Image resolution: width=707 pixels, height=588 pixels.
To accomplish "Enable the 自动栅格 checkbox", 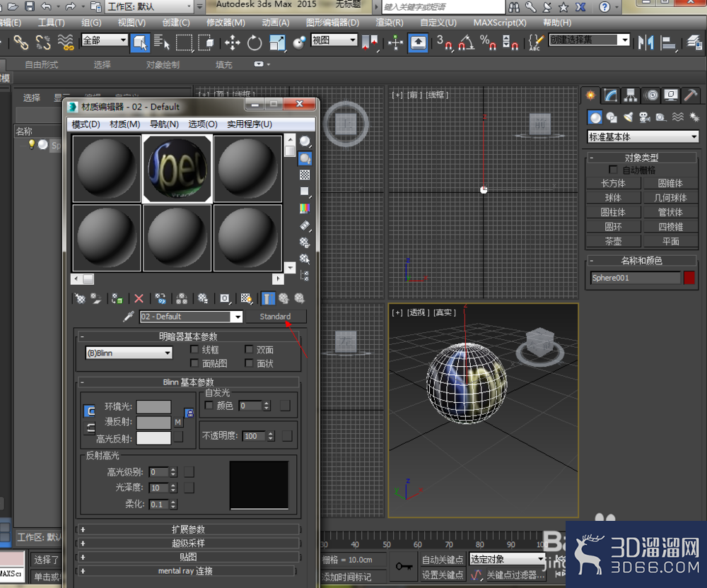I will pos(613,170).
